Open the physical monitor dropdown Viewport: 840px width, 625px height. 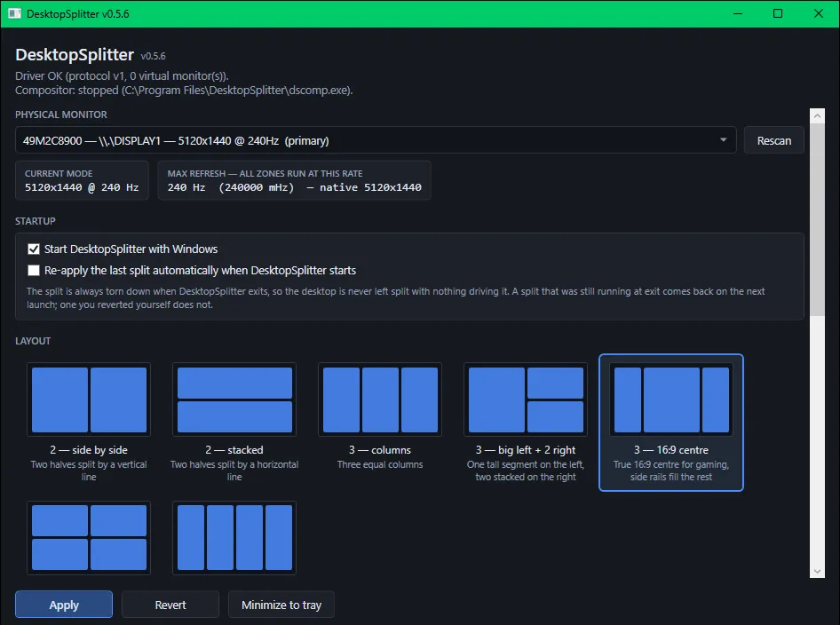[x=376, y=140]
